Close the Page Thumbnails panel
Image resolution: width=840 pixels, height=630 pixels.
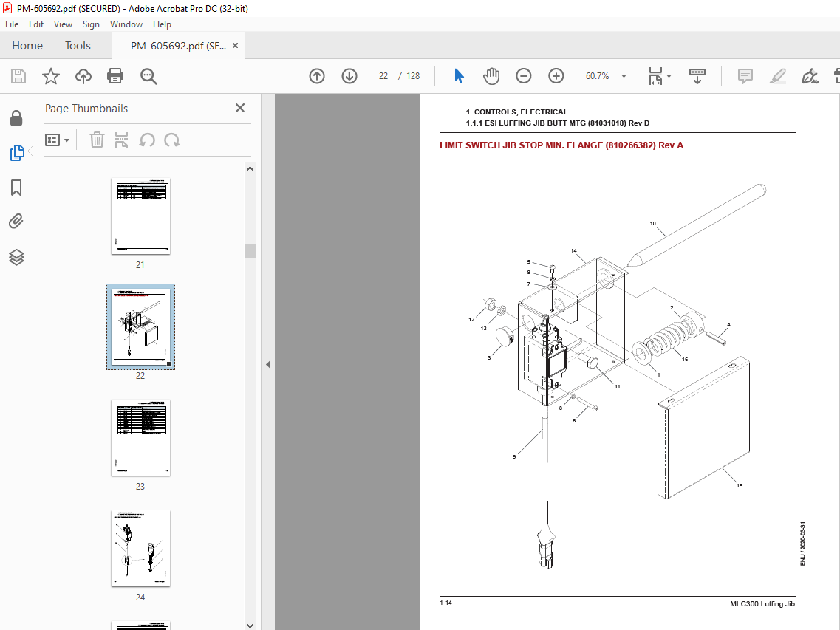coord(240,108)
